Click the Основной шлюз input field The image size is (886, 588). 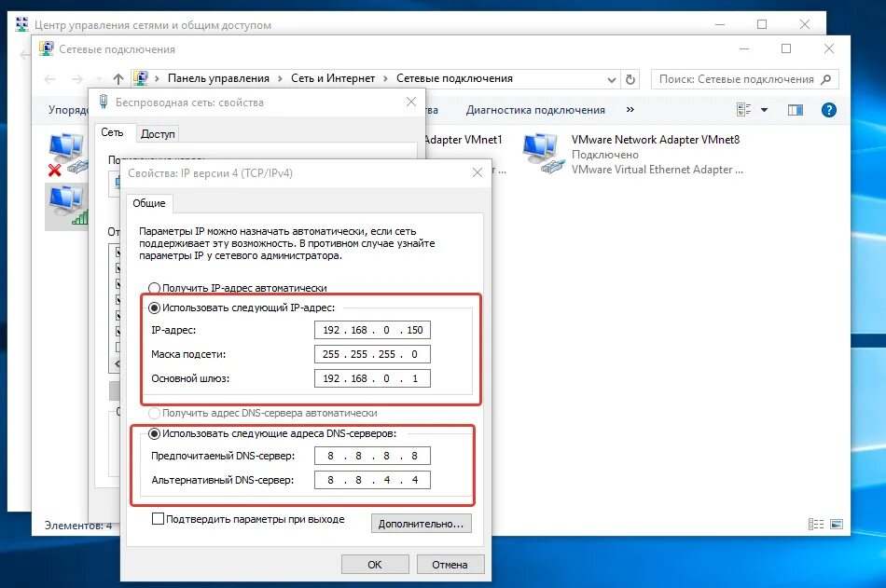point(372,378)
